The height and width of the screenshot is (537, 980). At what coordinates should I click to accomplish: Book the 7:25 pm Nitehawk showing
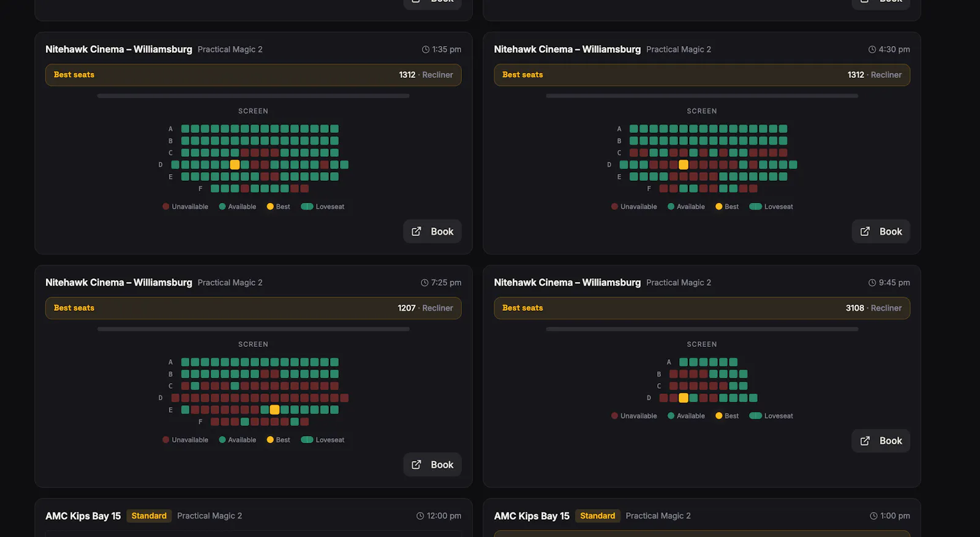[432, 465]
